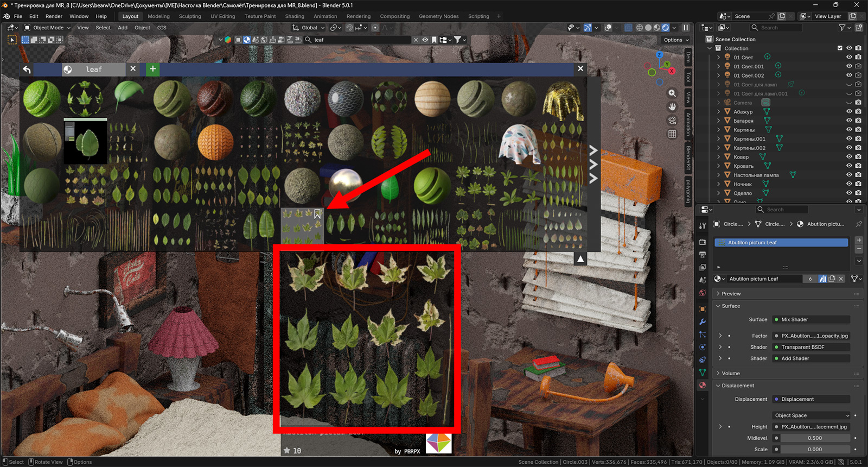Image resolution: width=868 pixels, height=467 pixels.
Task: Uncheck the Collection exclude checkbox
Action: tap(840, 48)
